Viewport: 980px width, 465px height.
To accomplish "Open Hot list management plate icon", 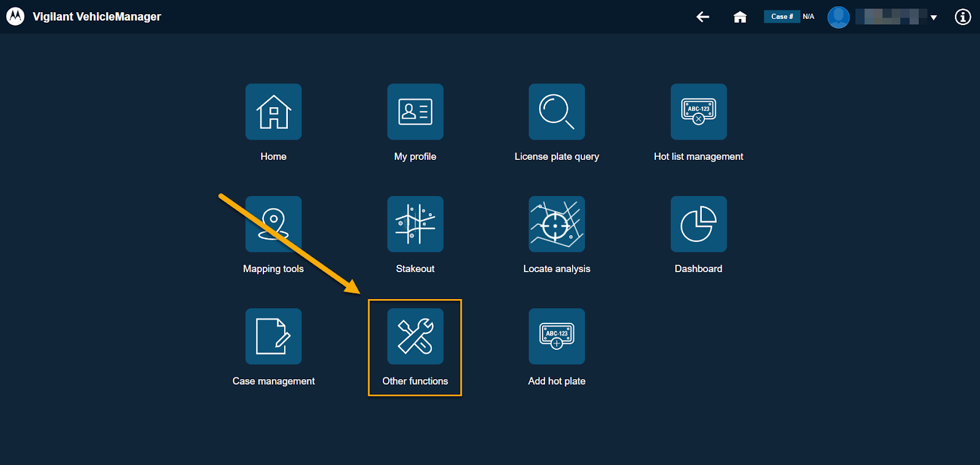I will (698, 112).
